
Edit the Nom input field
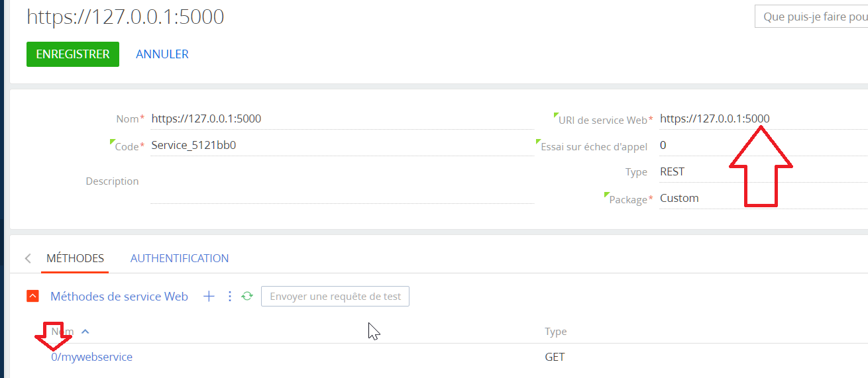point(342,119)
